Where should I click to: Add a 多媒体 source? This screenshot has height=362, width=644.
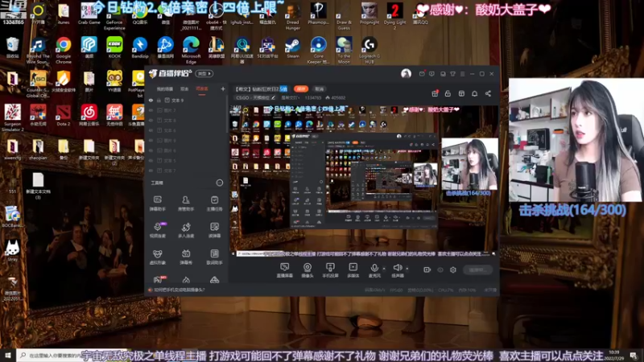353,270
